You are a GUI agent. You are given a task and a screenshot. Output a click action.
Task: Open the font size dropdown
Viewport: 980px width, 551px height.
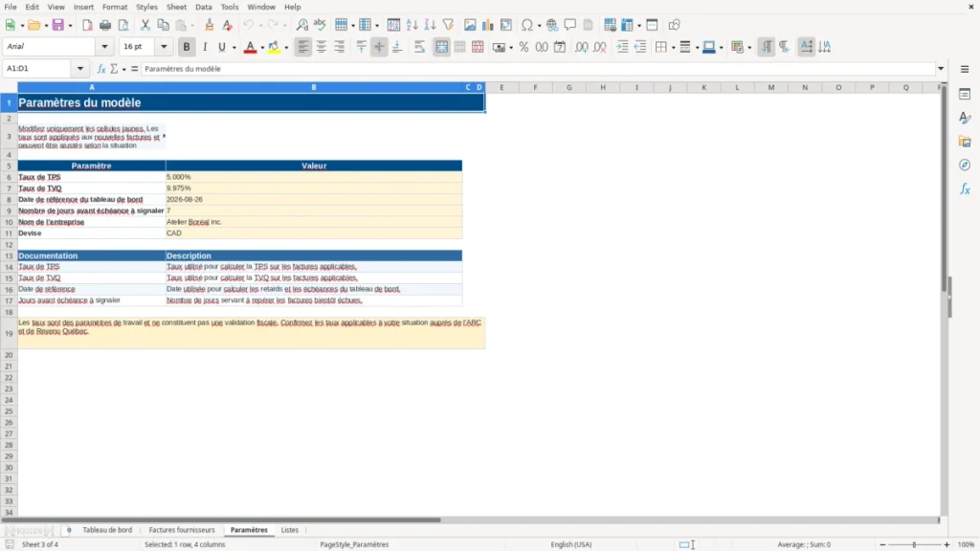click(164, 47)
